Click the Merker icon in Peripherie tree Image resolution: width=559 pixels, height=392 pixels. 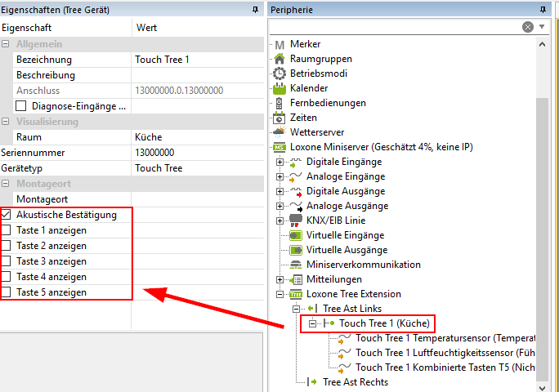click(279, 44)
